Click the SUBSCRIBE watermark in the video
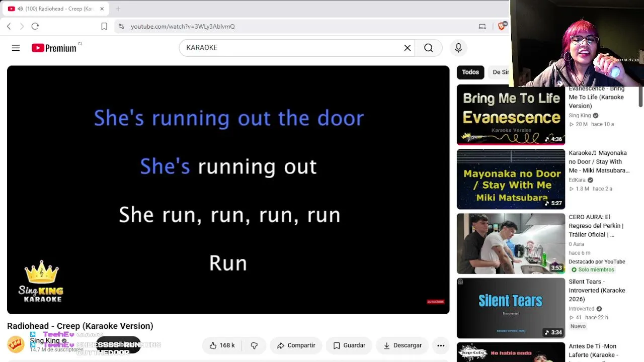644x362 pixels. [x=436, y=302]
